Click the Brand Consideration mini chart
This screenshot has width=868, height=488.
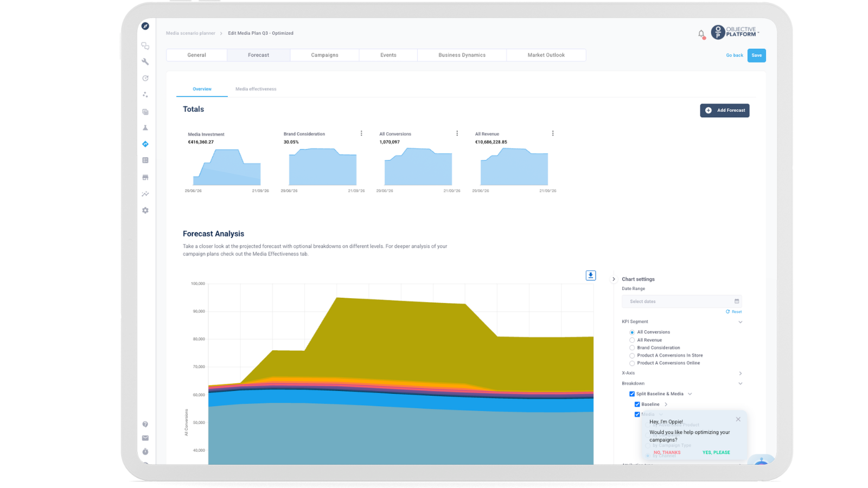pyautogui.click(x=323, y=167)
